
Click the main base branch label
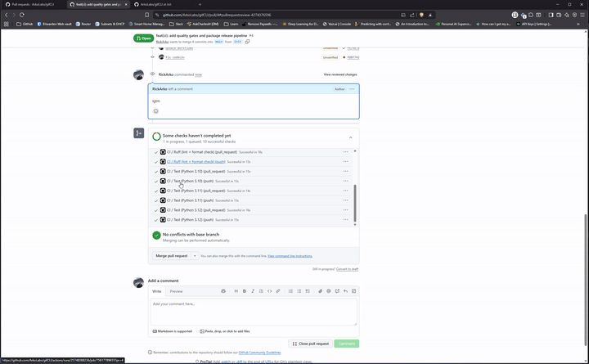coord(218,42)
